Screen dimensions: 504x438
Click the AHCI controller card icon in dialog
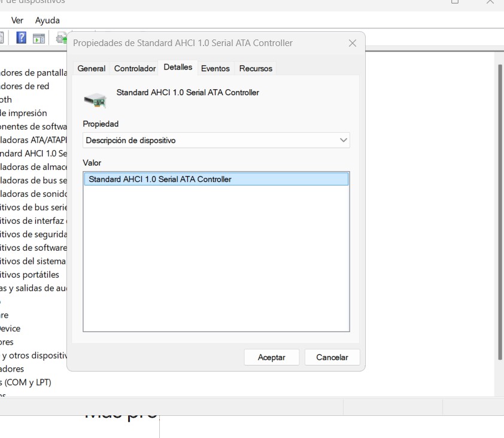point(95,101)
